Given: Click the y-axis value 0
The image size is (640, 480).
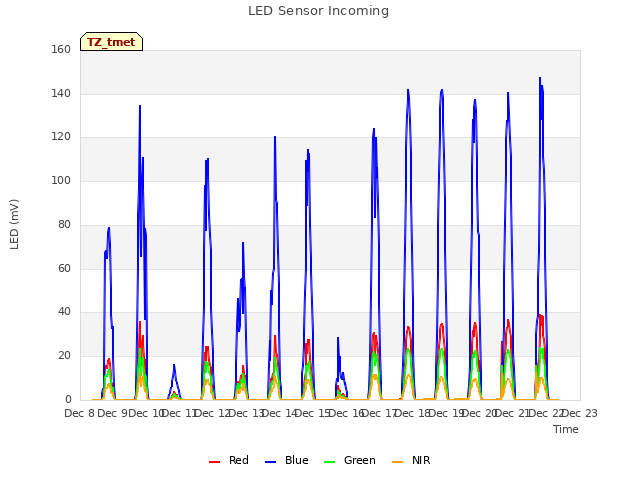Looking at the screenshot, I should 68,400.
